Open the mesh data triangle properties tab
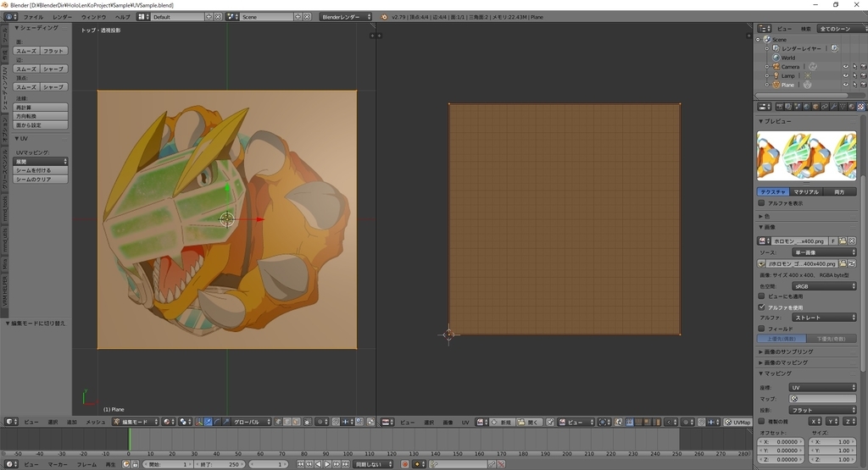This screenshot has height=470, width=868. (x=843, y=107)
